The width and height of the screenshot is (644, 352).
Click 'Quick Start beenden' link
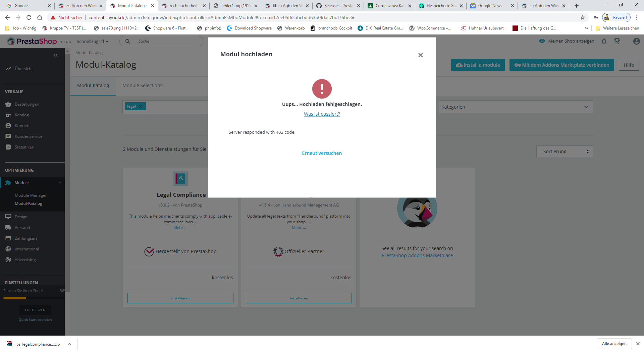pyautogui.click(x=35, y=320)
